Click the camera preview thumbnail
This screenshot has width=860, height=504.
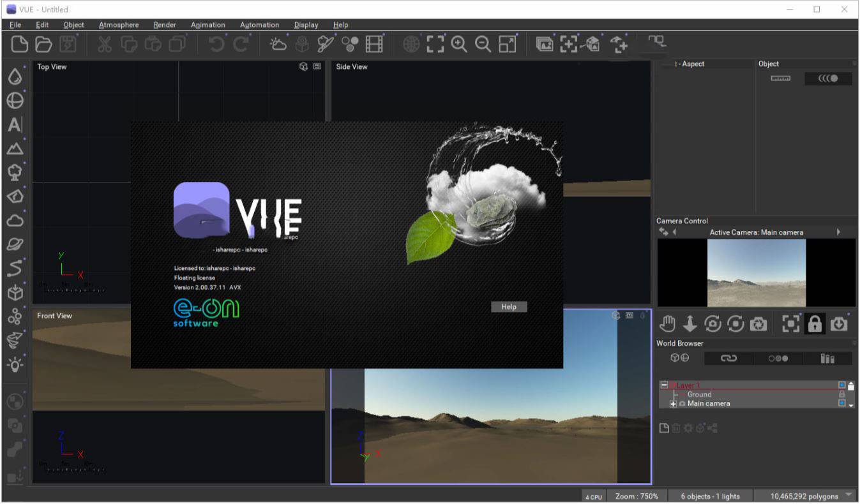point(757,273)
